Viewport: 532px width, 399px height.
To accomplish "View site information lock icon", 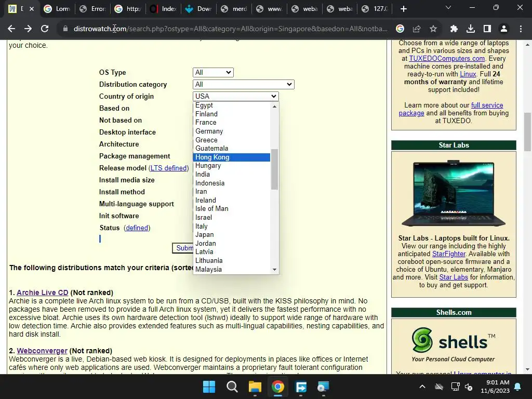I will (x=65, y=29).
